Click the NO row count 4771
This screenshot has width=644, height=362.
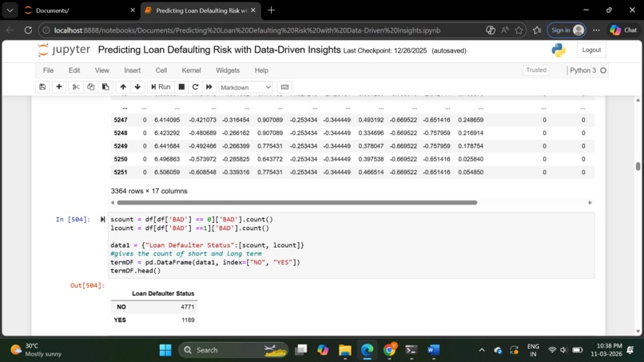point(188,307)
